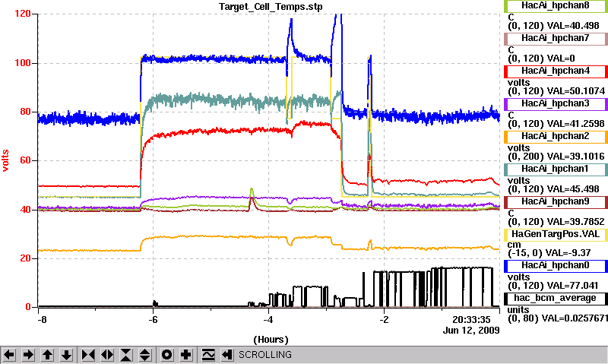
Task: Select the HacAi_hpchan8 curve in legend
Action: [x=556, y=6]
